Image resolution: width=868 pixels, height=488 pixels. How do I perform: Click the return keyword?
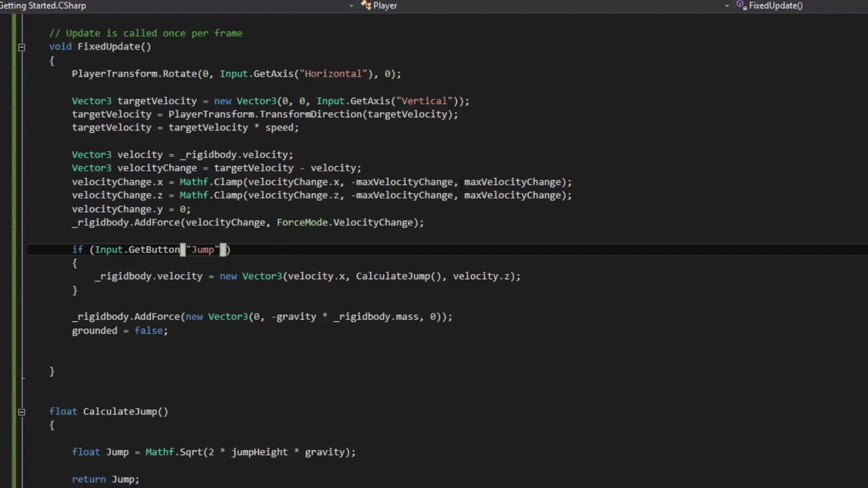click(89, 479)
